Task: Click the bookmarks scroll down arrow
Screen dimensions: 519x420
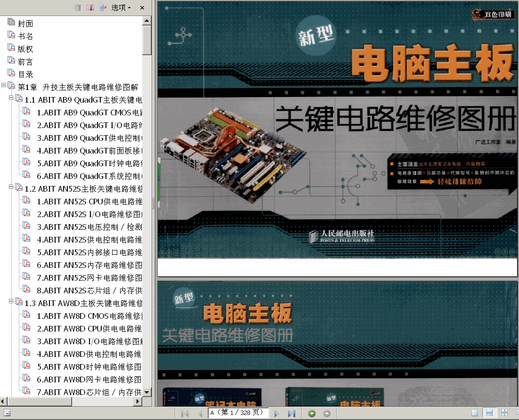Action: [x=146, y=392]
